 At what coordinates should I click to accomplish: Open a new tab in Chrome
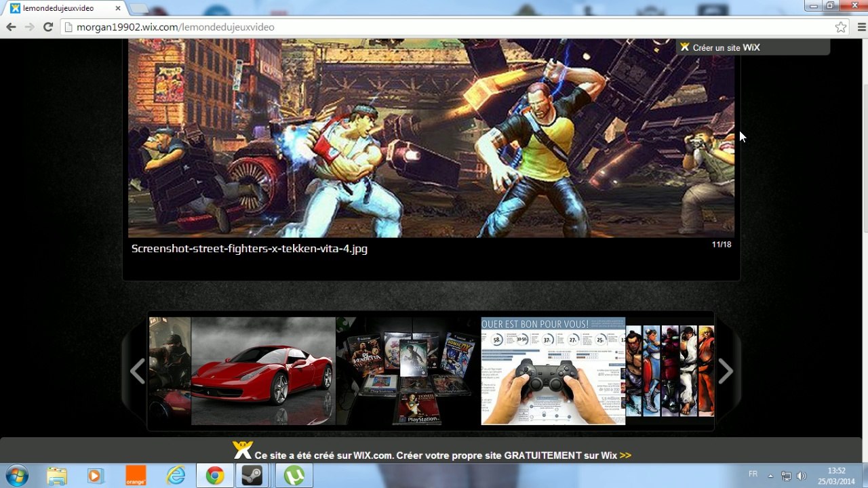pos(138,8)
